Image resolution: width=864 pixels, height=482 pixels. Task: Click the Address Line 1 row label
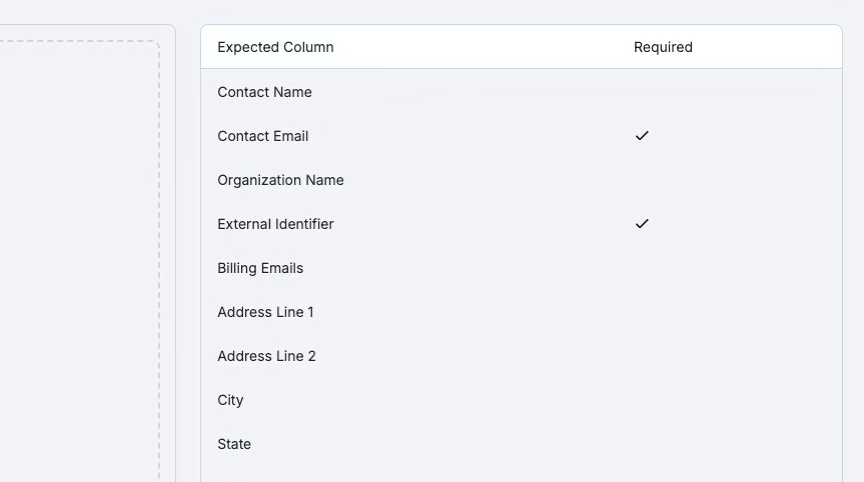(x=265, y=312)
